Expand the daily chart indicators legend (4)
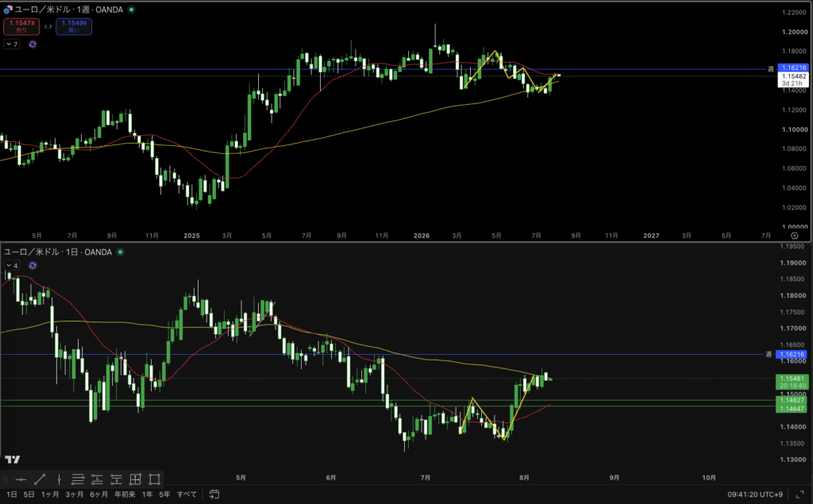 tap(12, 265)
